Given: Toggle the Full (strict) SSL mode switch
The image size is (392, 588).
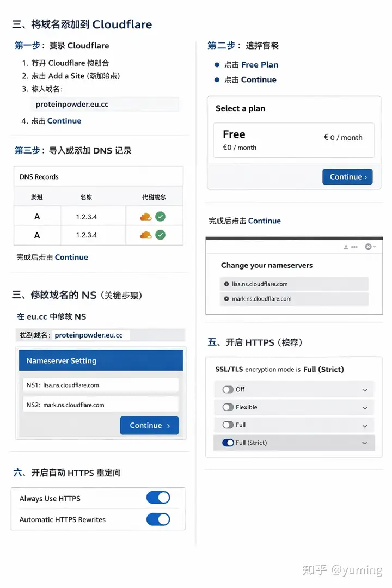Looking at the screenshot, I should click(228, 443).
